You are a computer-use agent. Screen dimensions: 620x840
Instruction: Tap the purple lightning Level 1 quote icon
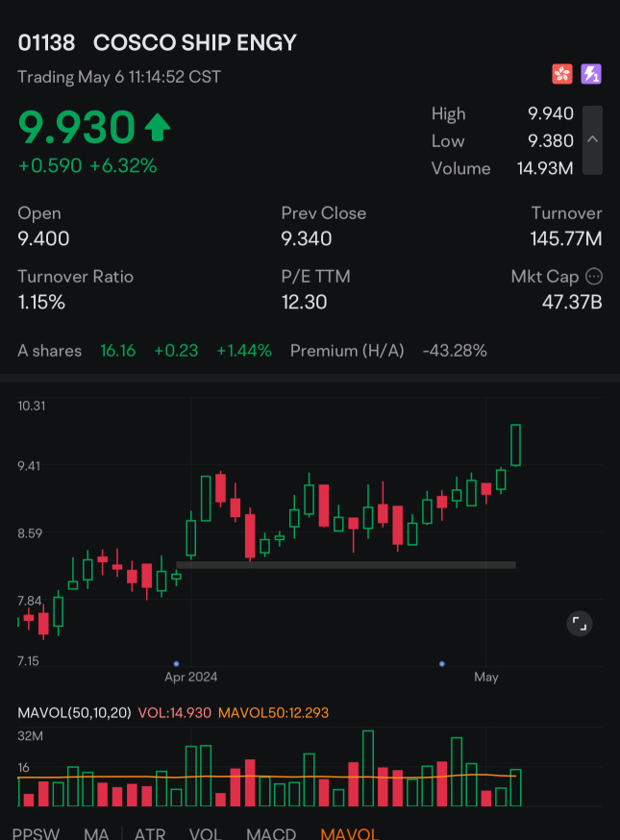coord(591,74)
